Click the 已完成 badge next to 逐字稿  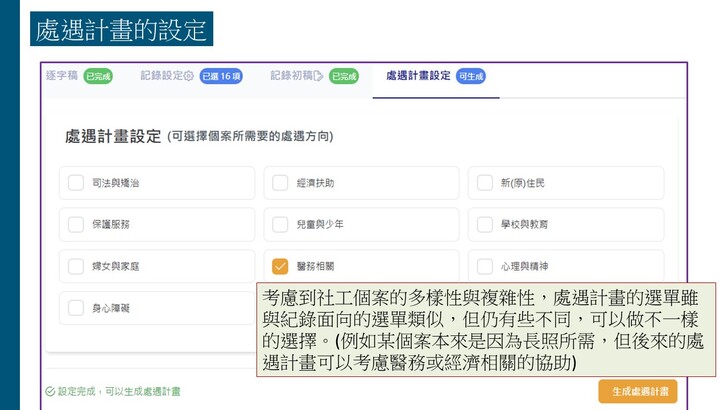(98, 76)
